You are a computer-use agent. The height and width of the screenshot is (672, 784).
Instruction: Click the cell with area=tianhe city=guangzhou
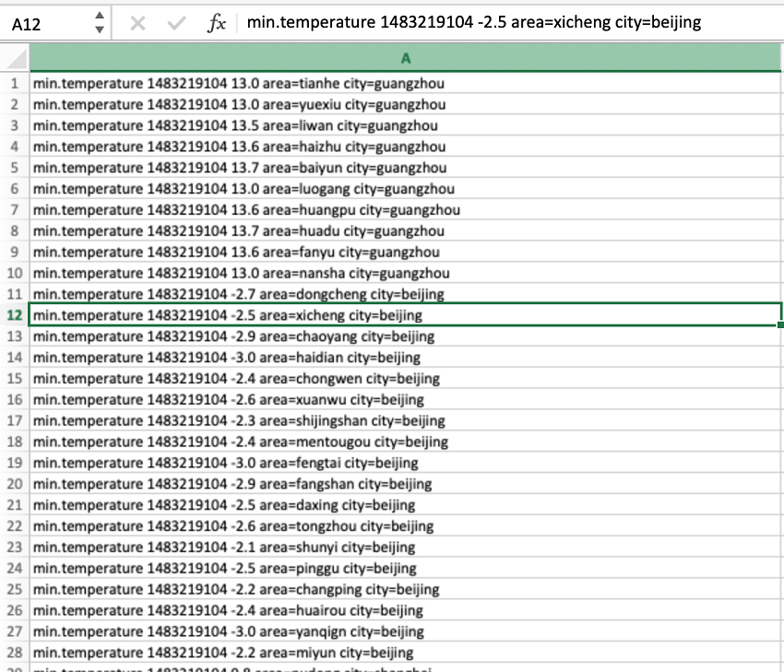[x=406, y=84]
